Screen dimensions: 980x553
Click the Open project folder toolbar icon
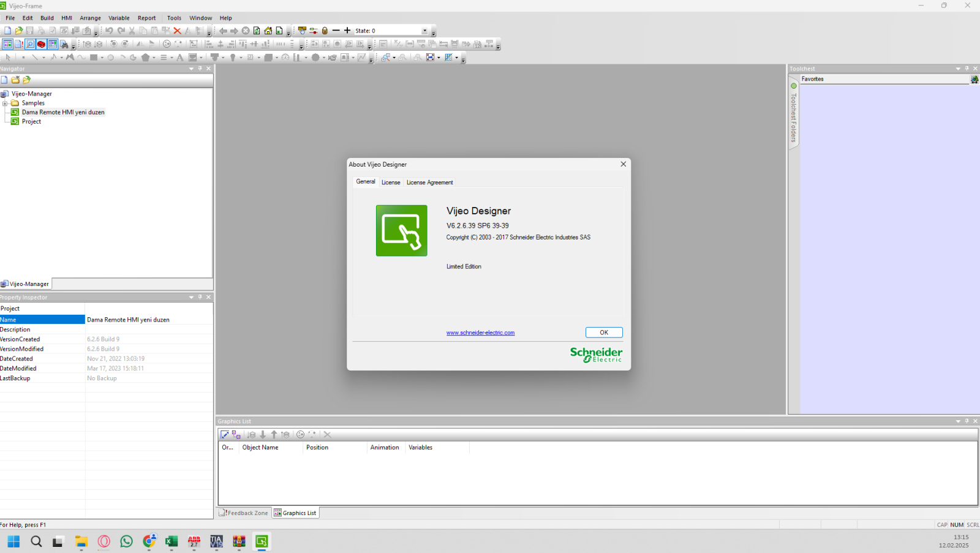pos(18,31)
